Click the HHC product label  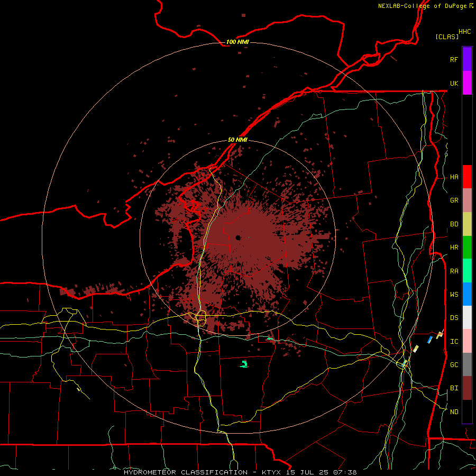click(x=465, y=31)
